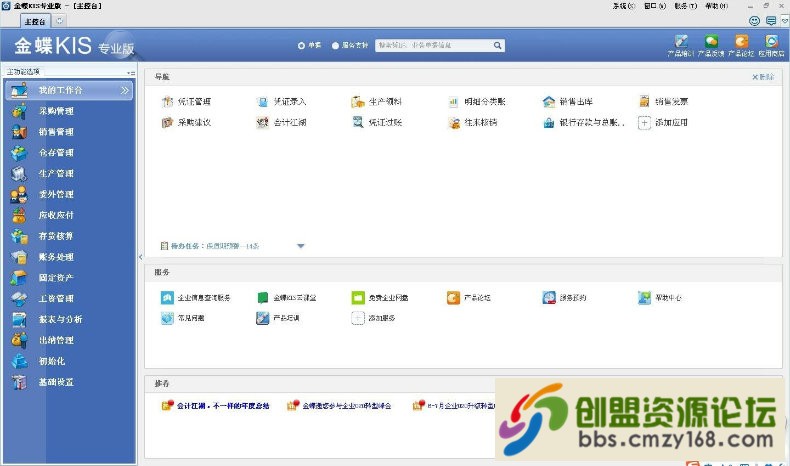The image size is (790, 466).
Task: Open the 服务 menu in the menu bar
Action: pos(686,6)
